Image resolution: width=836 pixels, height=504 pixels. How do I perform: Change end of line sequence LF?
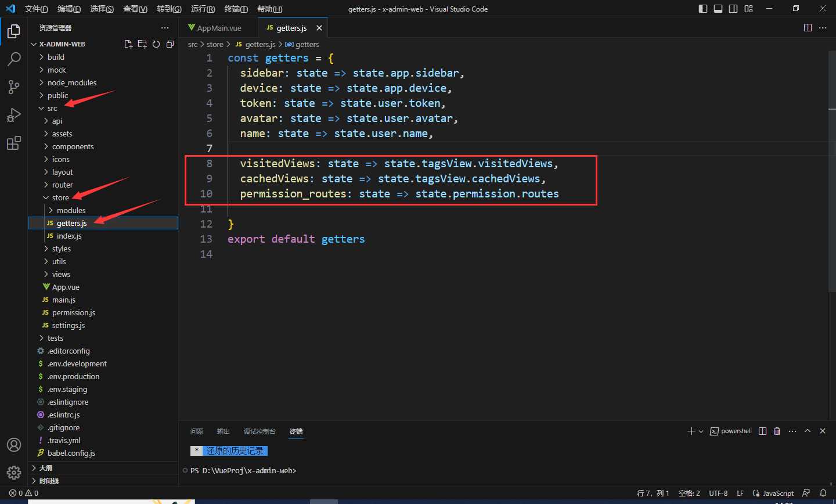(x=740, y=493)
